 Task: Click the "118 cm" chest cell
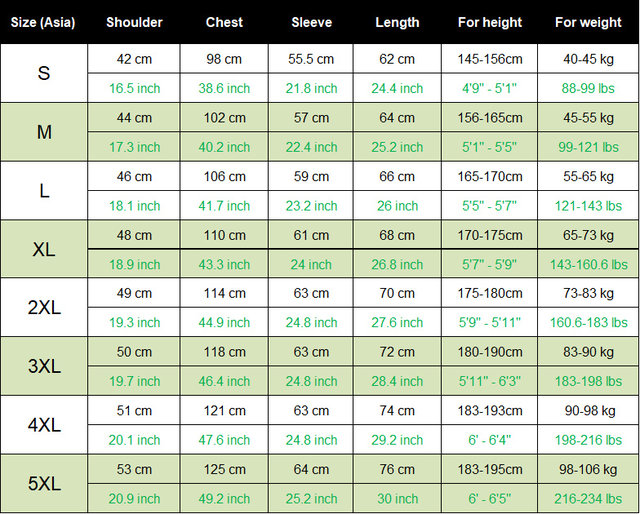(x=224, y=352)
